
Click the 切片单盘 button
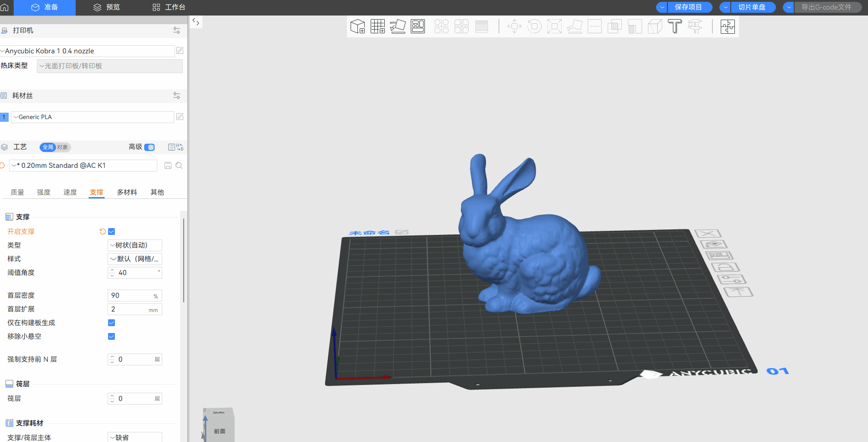click(753, 7)
